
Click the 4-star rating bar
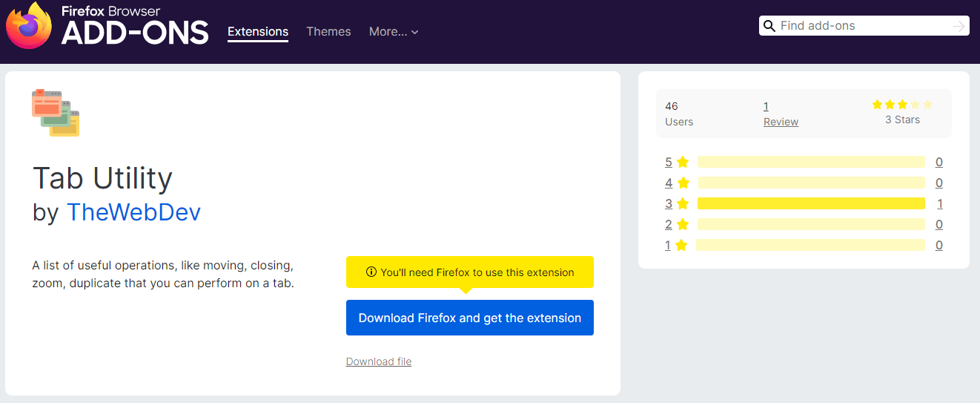click(x=811, y=183)
